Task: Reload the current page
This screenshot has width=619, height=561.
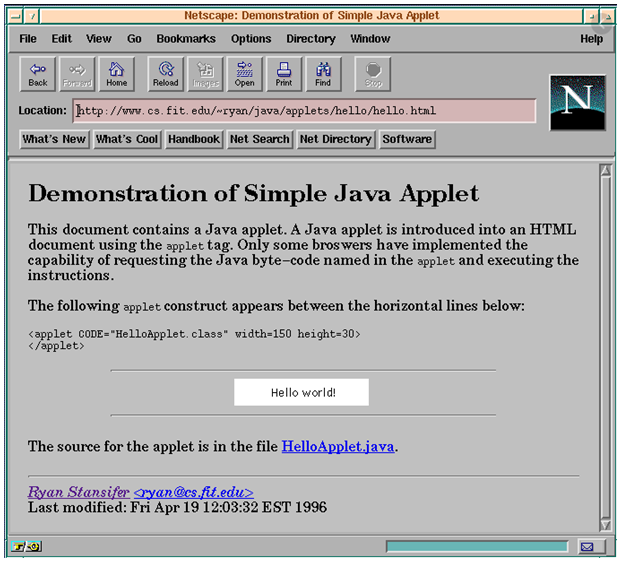Action: 166,74
